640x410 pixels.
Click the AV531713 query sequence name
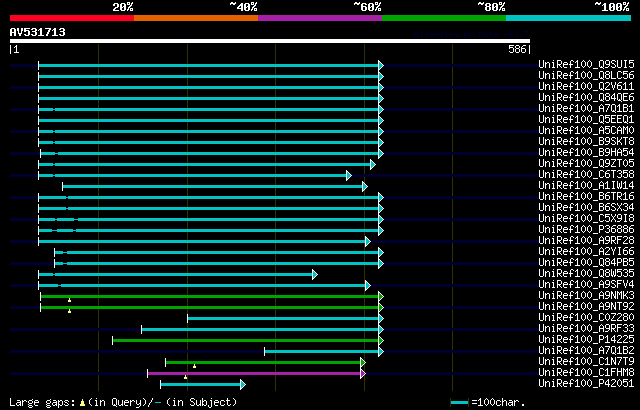coord(38,32)
